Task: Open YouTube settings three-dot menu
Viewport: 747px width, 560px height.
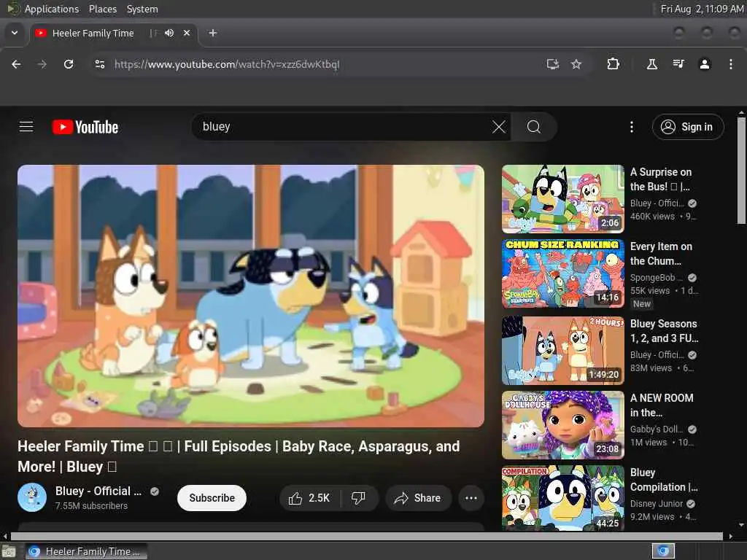Action: pos(632,127)
